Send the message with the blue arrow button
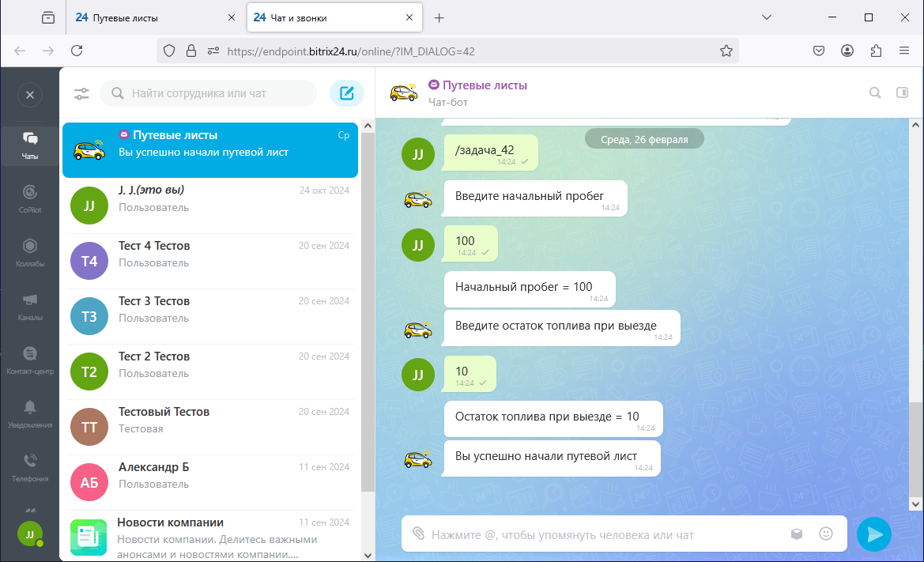 tap(874, 534)
